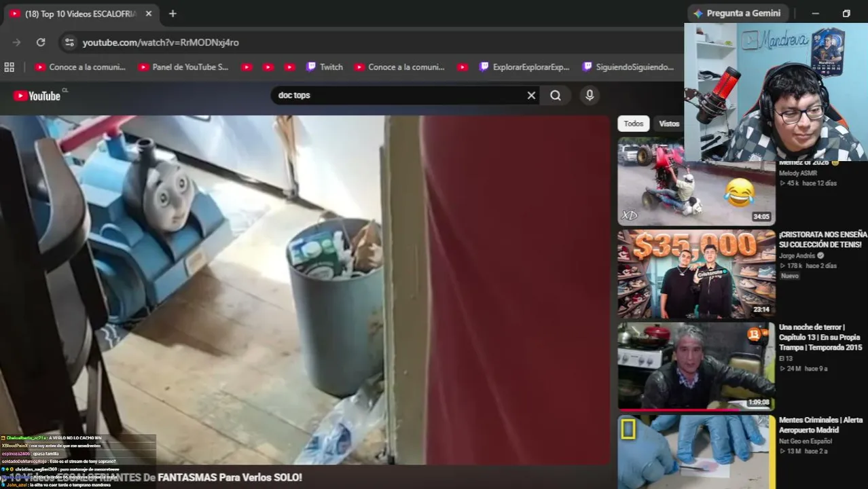Image resolution: width=868 pixels, height=489 pixels.
Task: Open the Twitch bookmark
Action: [x=324, y=67]
